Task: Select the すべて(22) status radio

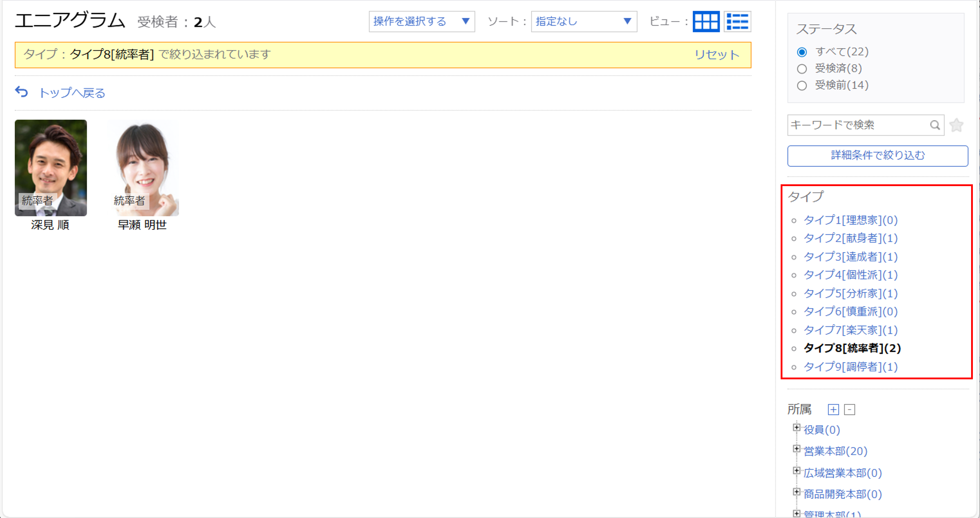Action: click(x=802, y=51)
